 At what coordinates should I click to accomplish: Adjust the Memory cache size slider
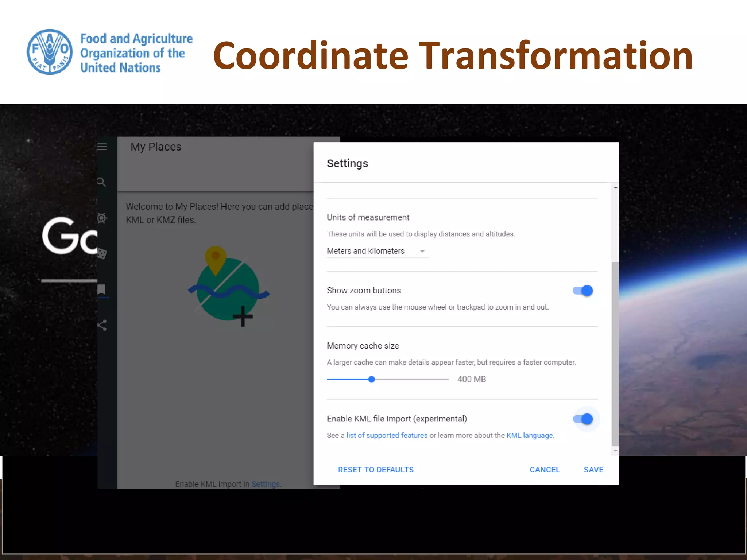pos(387,379)
